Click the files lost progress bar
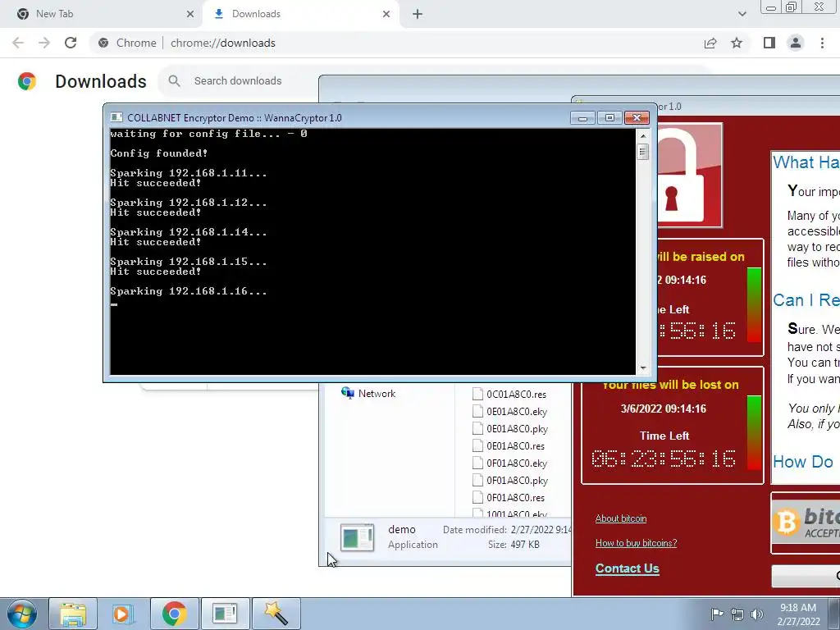The image size is (840, 630). [754, 433]
